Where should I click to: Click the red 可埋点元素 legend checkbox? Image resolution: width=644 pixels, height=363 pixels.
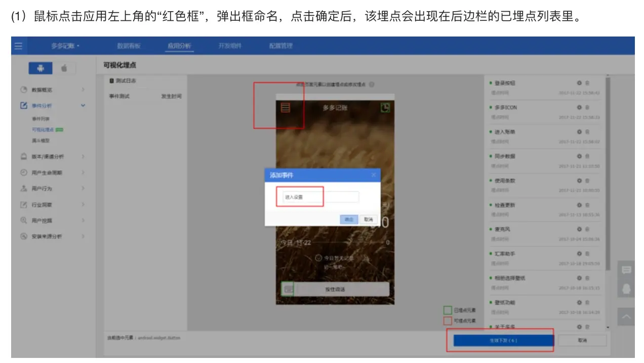tap(447, 320)
